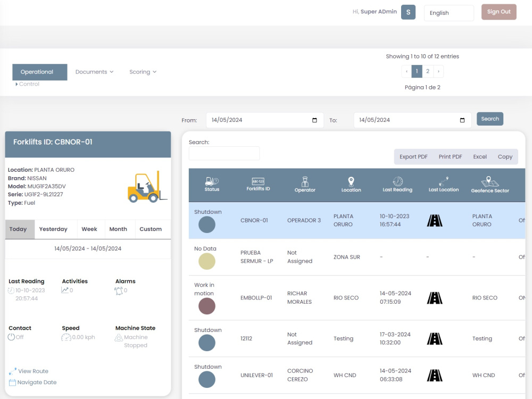This screenshot has width=532, height=399.
Task: Click shutdown status circle for CBNOR-01
Action: [207, 225]
